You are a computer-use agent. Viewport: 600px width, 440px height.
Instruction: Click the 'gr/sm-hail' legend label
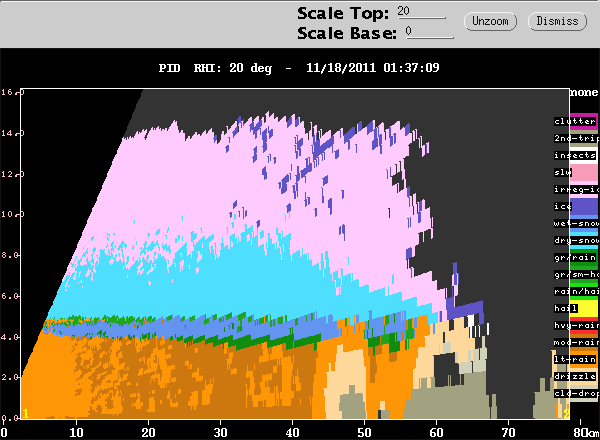[x=576, y=274]
